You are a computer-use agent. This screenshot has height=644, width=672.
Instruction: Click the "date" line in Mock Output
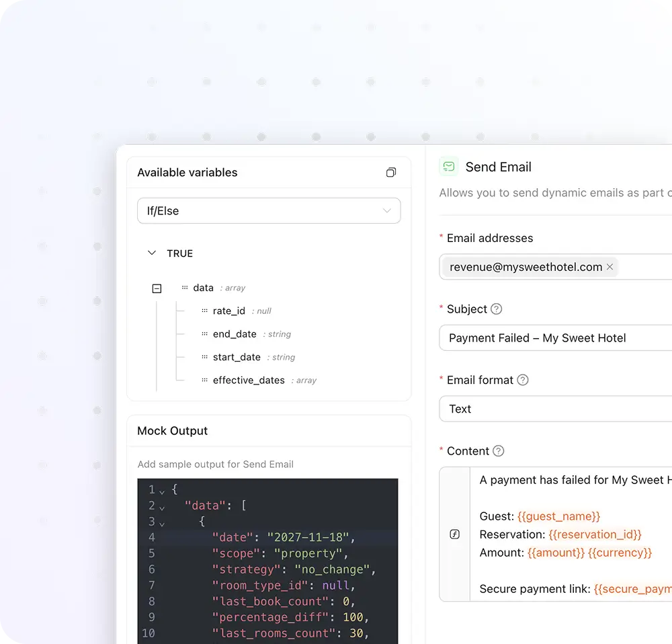coord(284,537)
